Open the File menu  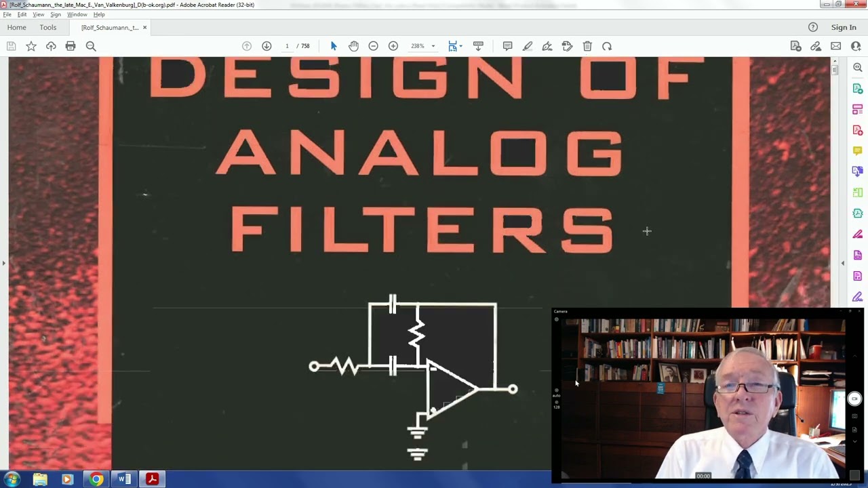pyautogui.click(x=7, y=14)
